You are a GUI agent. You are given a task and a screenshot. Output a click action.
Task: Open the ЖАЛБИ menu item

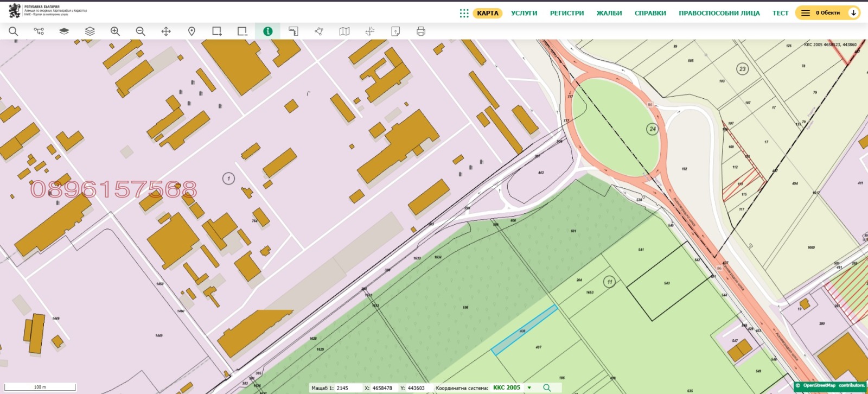(609, 13)
